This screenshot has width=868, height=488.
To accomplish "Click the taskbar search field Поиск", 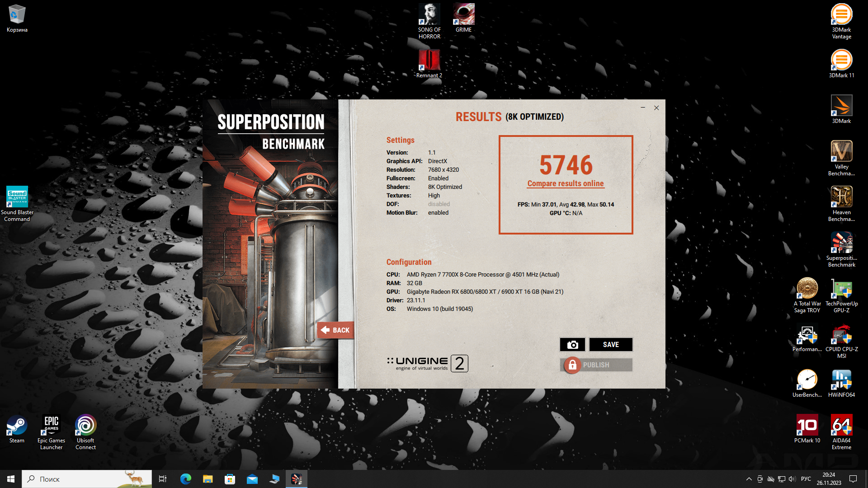I will (x=86, y=479).
